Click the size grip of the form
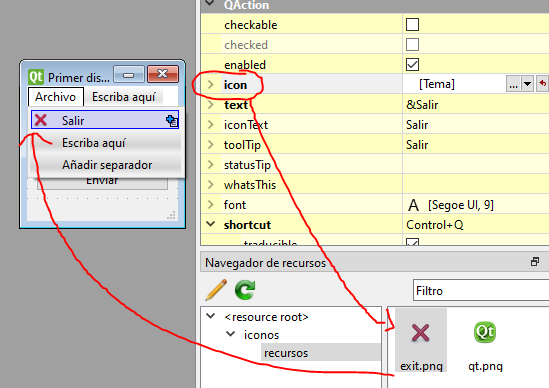Screen dimensions: 549x388 click(x=171, y=216)
